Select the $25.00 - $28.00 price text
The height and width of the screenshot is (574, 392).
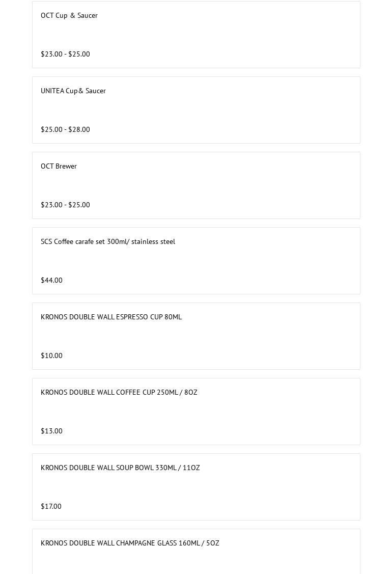click(65, 129)
